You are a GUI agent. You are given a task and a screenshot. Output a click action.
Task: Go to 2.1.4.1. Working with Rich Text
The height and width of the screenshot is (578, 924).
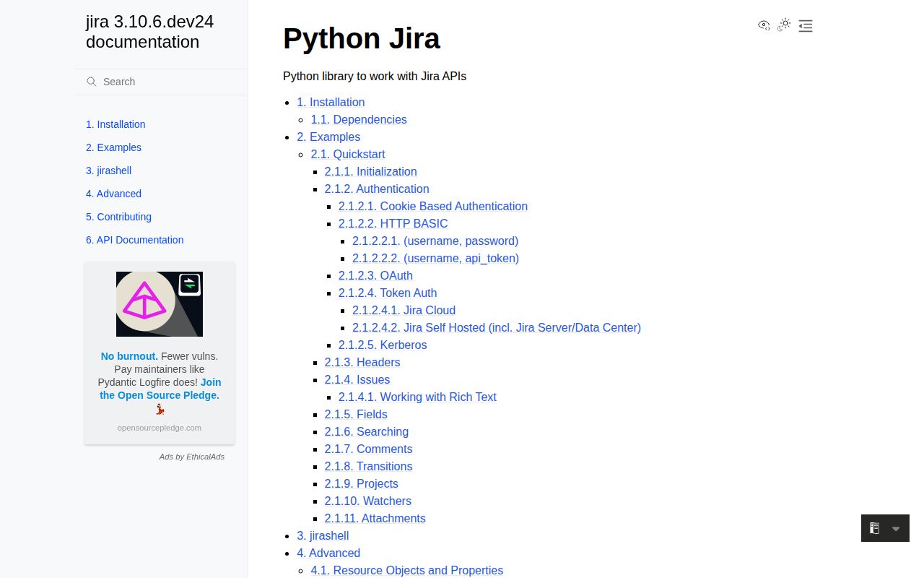417,397
